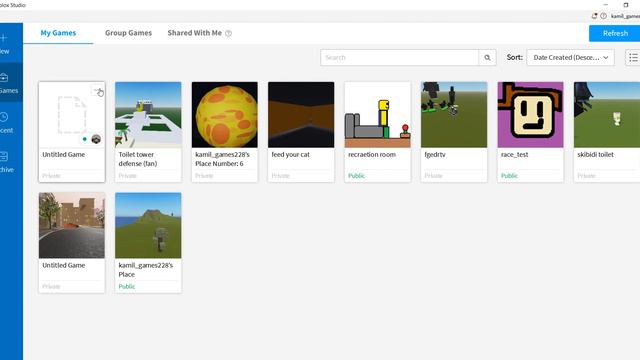This screenshot has width=640, height=360.
Task: Click the Toilet tower defense (fan) title text
Action: 138,159
